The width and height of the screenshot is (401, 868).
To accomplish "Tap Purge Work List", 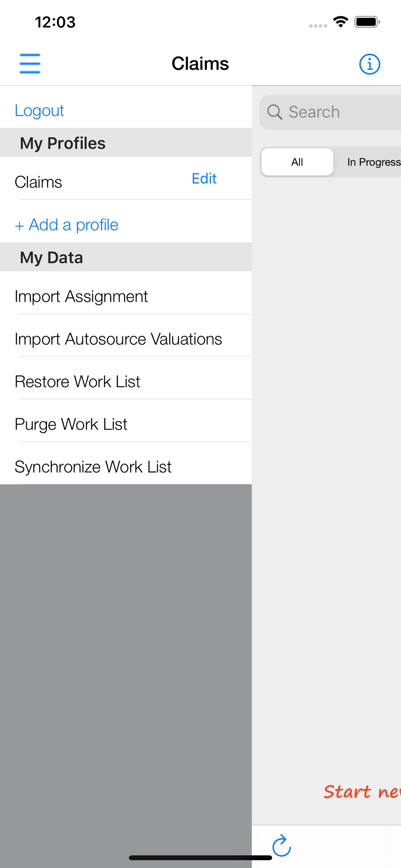I will point(71,424).
